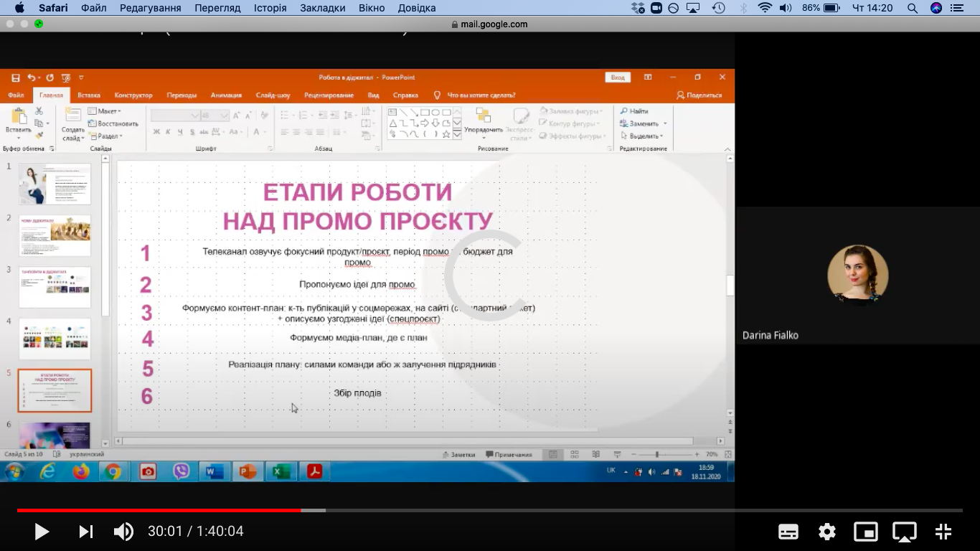Click the Viber icon in taskbar

(x=182, y=471)
